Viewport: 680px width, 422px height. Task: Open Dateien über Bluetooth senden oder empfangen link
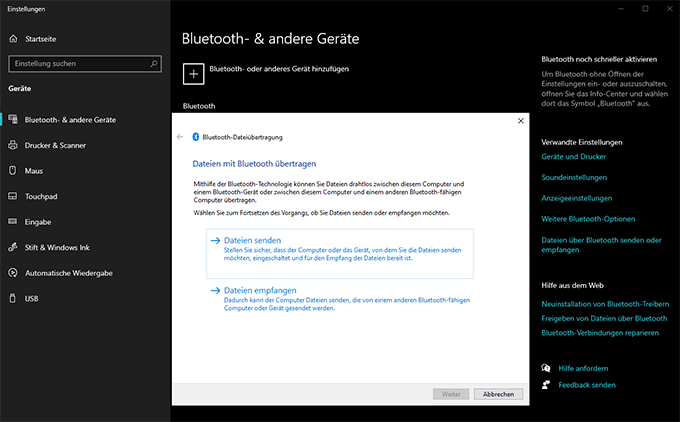(x=601, y=245)
